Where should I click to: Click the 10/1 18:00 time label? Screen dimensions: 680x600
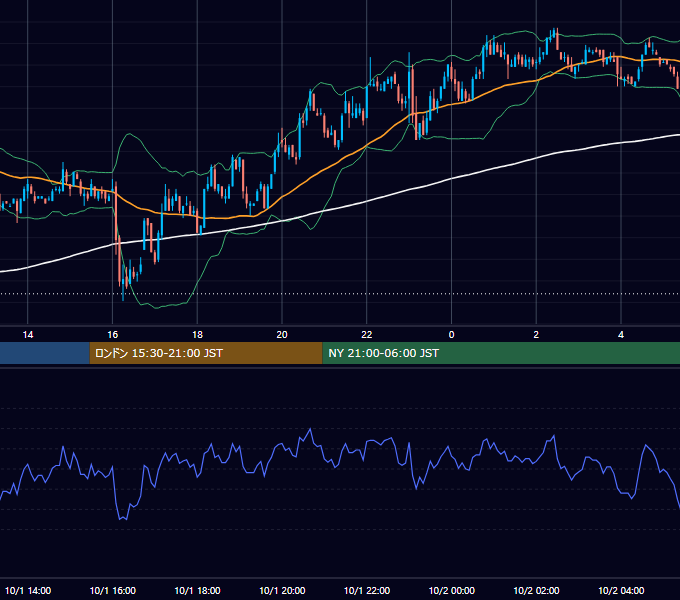tap(197, 590)
